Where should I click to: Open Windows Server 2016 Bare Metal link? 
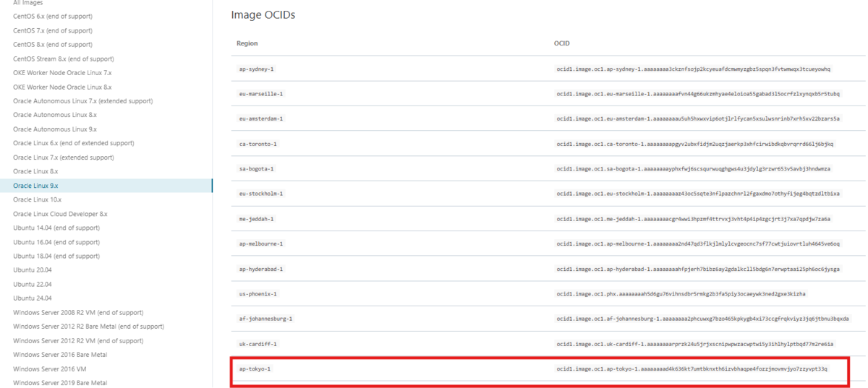click(60, 355)
